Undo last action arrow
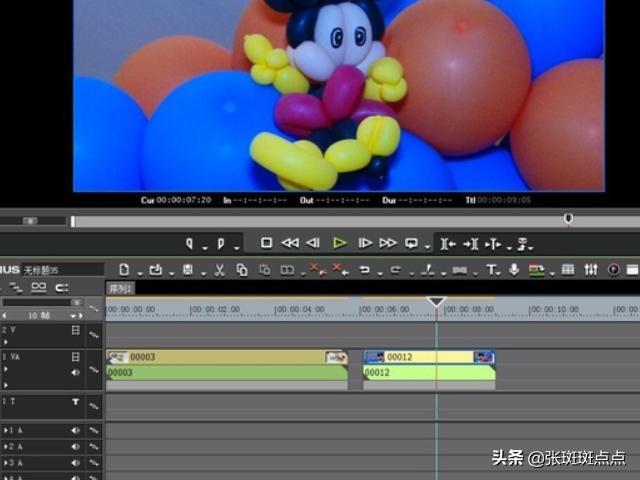 pos(364,269)
